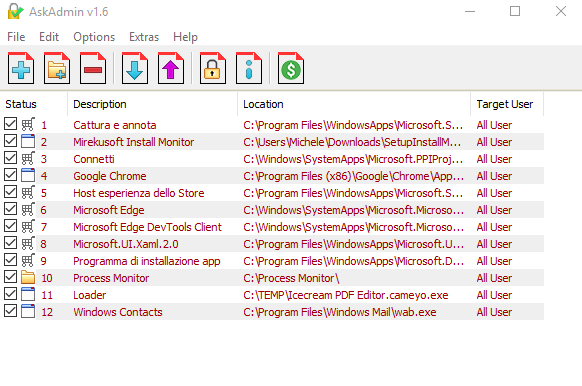
Task: Open the File menu
Action: pos(16,37)
